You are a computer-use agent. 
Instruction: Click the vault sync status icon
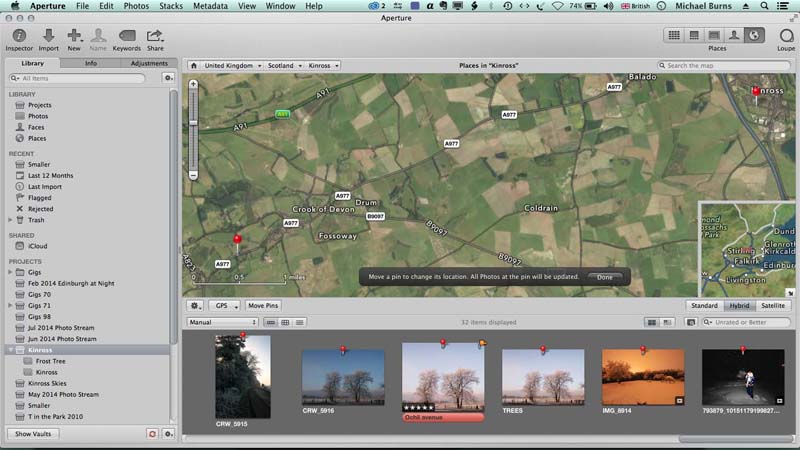pyautogui.click(x=152, y=434)
